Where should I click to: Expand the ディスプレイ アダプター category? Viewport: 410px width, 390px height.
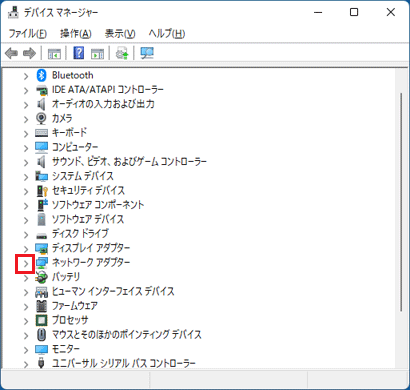pyautogui.click(x=26, y=249)
